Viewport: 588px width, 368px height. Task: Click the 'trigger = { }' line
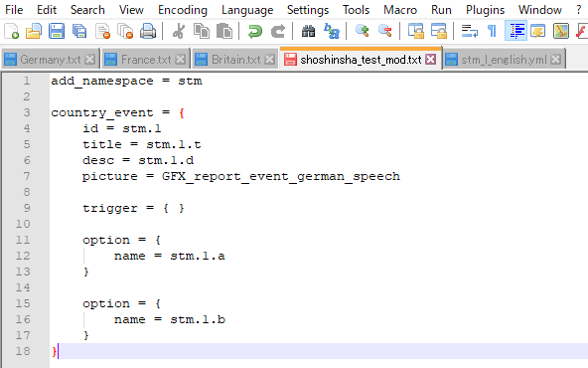[x=133, y=209]
